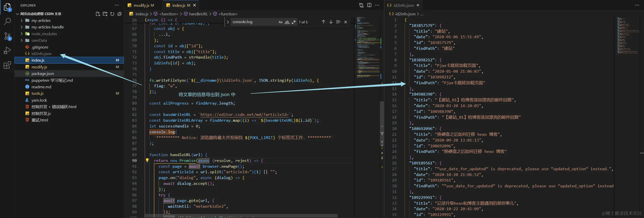Open Source Control view with badge 3
Viewport: 644px width, 218px height.
point(7,36)
